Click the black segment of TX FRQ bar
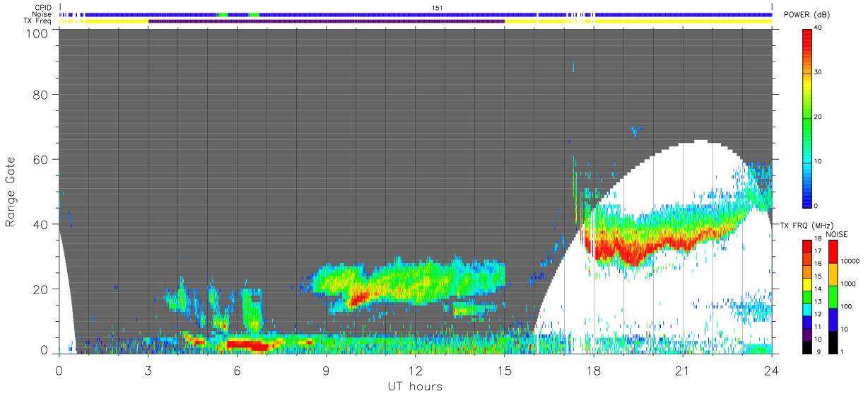This screenshot has height=401, width=868. [x=807, y=347]
